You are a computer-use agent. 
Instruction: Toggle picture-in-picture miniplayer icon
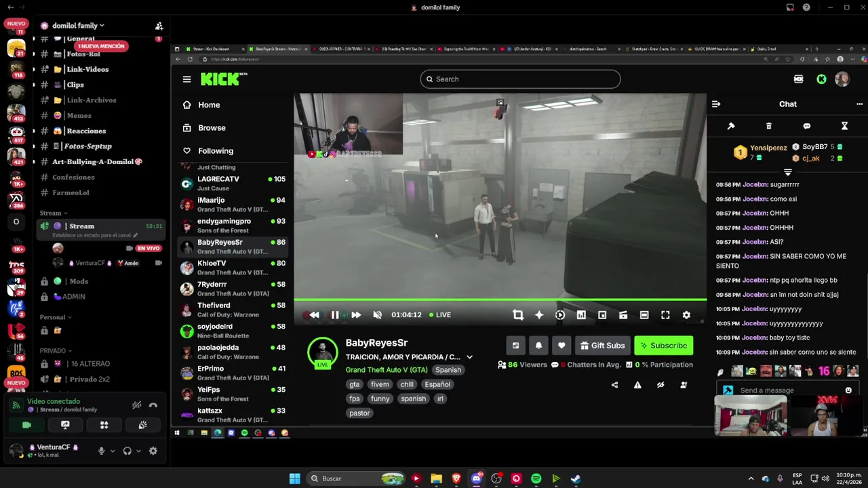(x=602, y=315)
